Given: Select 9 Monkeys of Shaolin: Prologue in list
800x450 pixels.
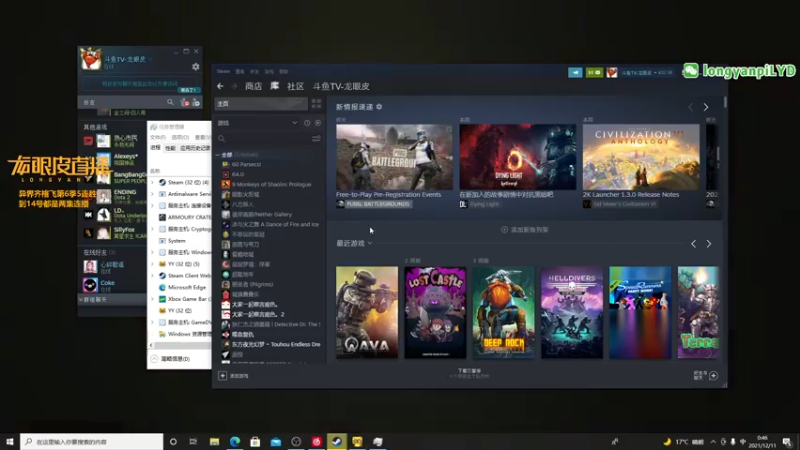Looking at the screenshot, I should (271, 184).
